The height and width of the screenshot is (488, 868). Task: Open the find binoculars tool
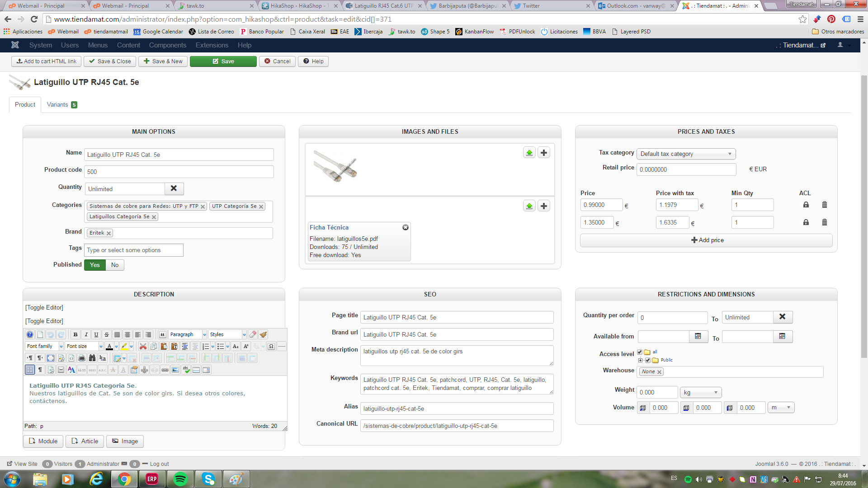(x=92, y=358)
